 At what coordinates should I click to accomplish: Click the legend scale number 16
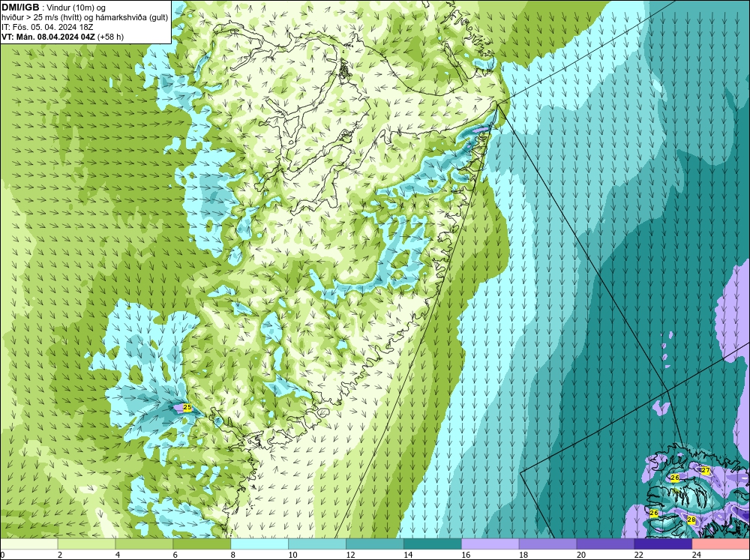tap(466, 555)
